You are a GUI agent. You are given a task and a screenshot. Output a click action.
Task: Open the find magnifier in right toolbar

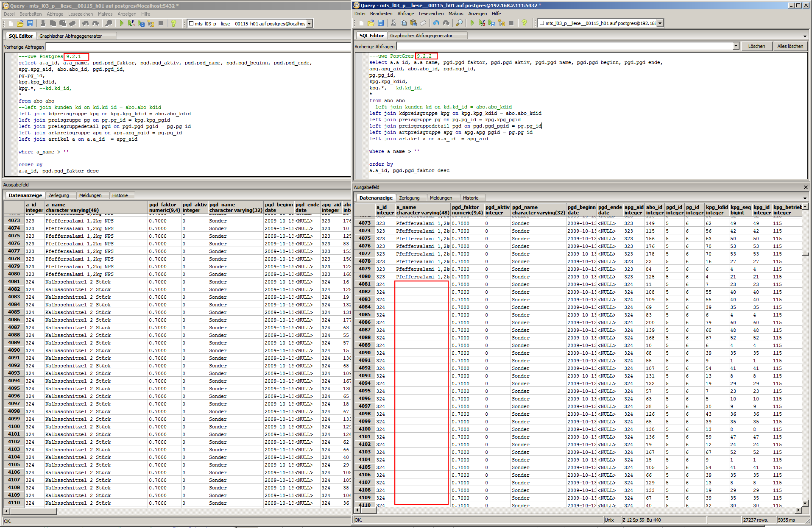[x=459, y=23]
